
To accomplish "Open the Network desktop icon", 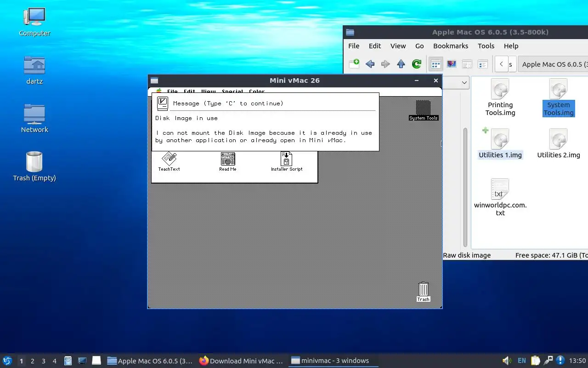I will click(34, 118).
